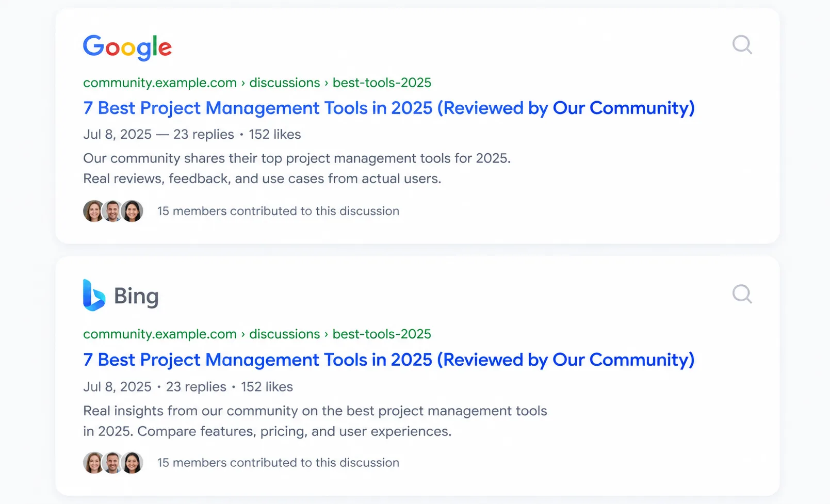Click the 'Bing' wordmark text
This screenshot has width=830, height=504.
point(136,297)
